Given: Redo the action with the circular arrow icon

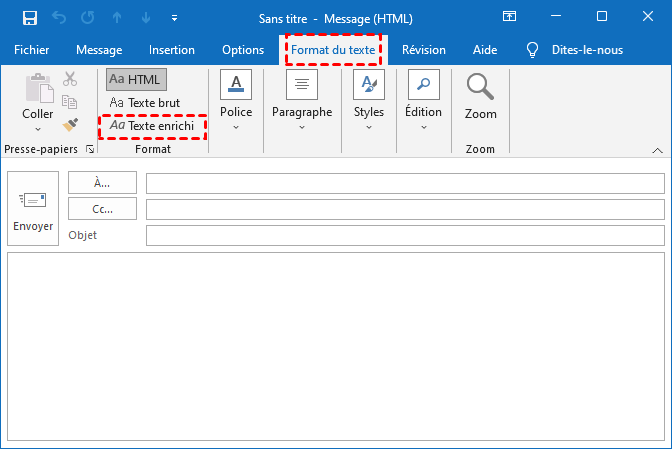Looking at the screenshot, I should (88, 18).
